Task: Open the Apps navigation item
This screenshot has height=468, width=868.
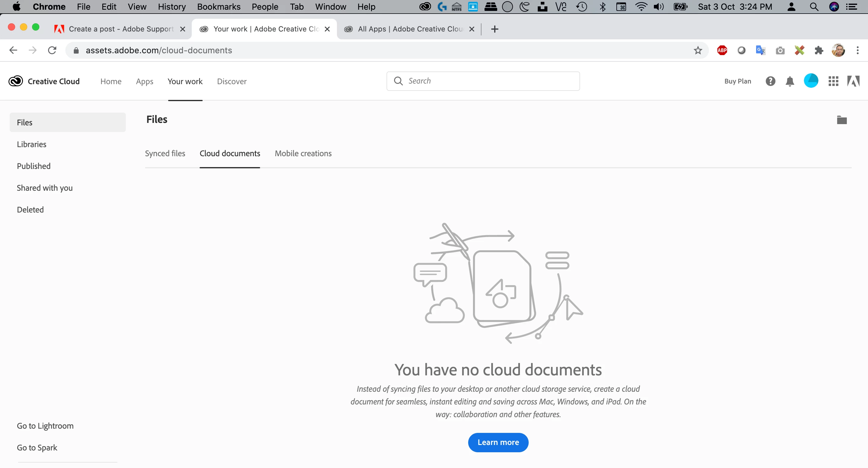Action: click(x=145, y=82)
